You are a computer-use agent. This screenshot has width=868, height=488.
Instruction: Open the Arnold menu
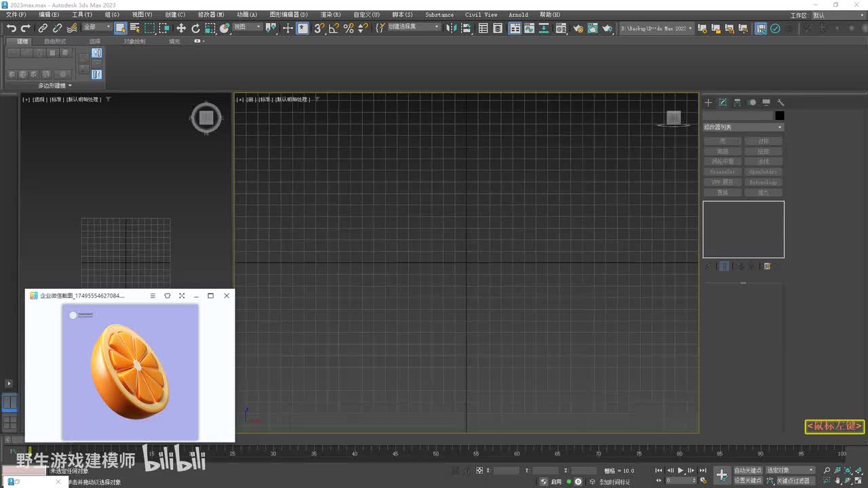tap(518, 14)
